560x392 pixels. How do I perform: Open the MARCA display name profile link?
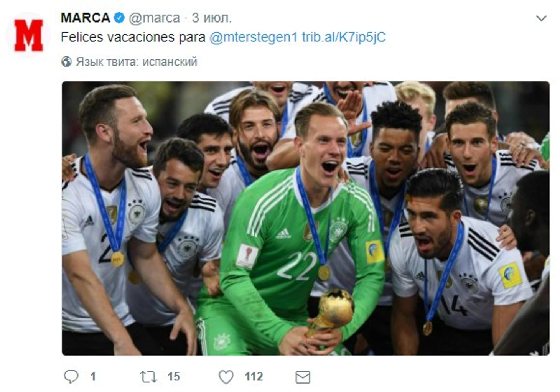click(x=86, y=18)
